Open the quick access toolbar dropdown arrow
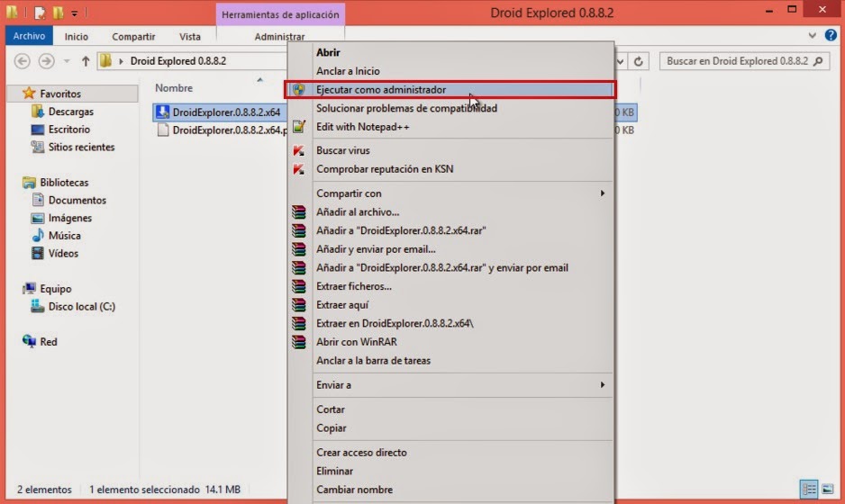Screen dimensions: 845x504 pyautogui.click(x=75, y=13)
